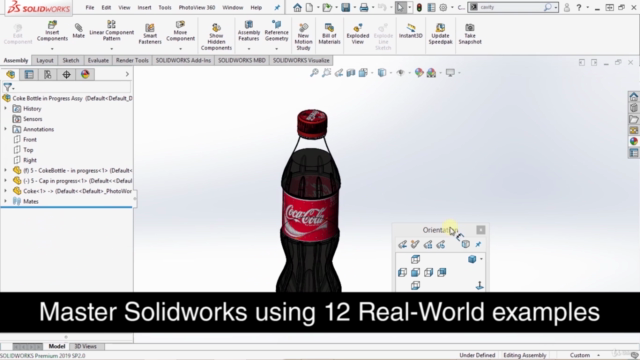Open Linear Component Pattern tool
Image resolution: width=640 pixels, height=360 pixels.
(x=111, y=31)
